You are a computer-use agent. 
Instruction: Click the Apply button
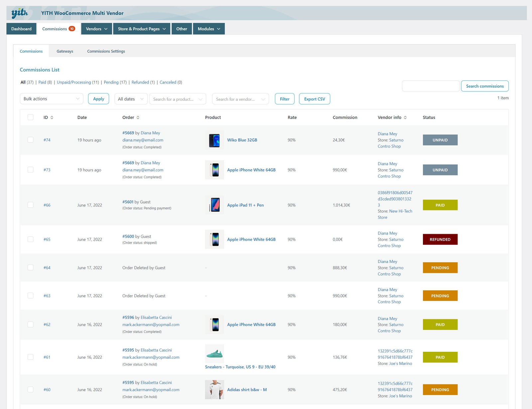pyautogui.click(x=98, y=99)
